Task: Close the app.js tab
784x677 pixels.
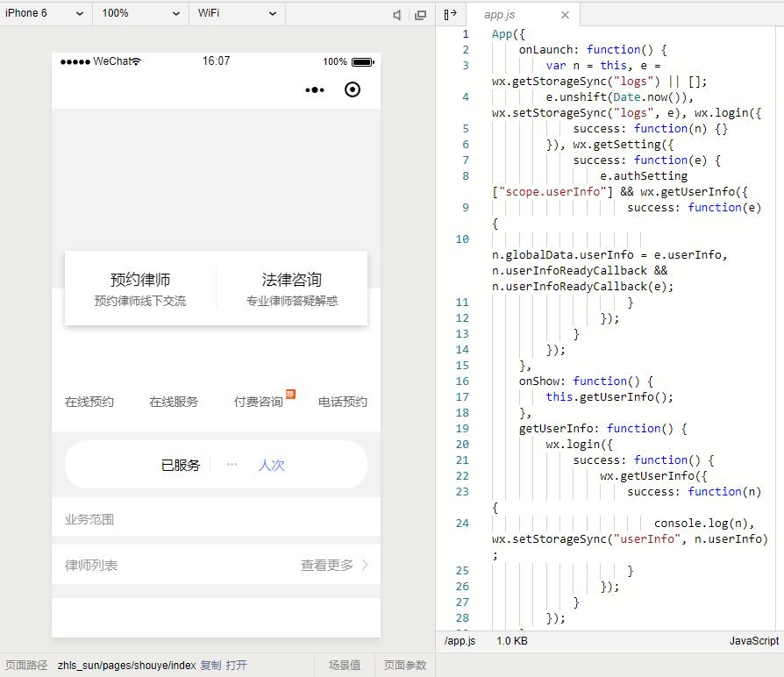Action: tap(565, 15)
